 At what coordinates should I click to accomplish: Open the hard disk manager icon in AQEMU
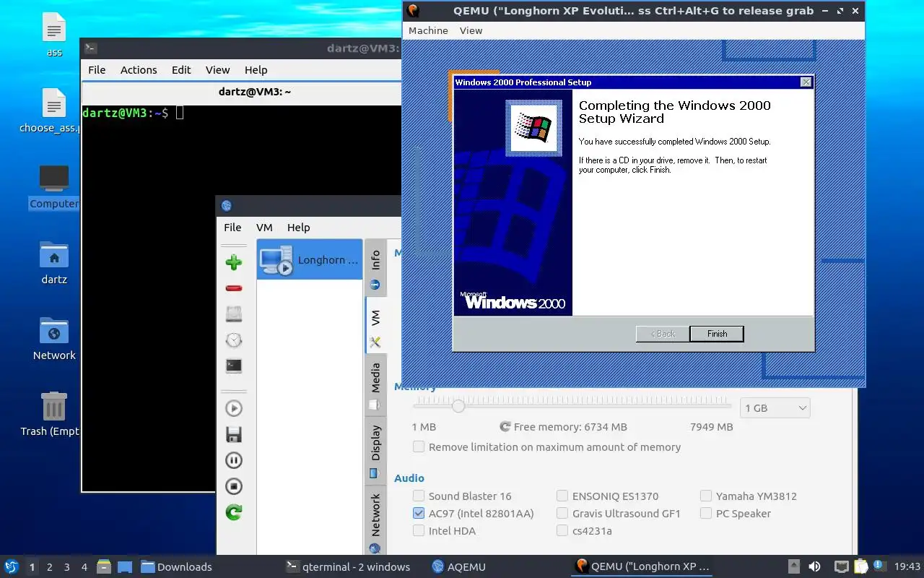coord(233,314)
